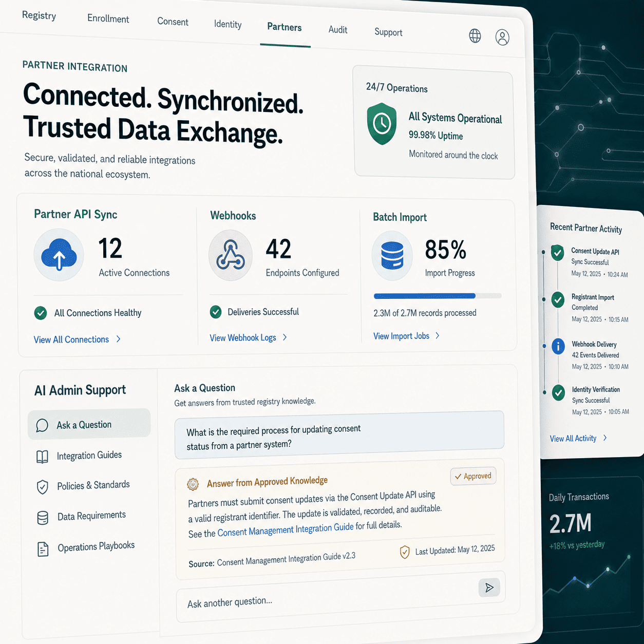Expand the View Webhook Logs chevron
The height and width of the screenshot is (644, 644).
click(285, 337)
